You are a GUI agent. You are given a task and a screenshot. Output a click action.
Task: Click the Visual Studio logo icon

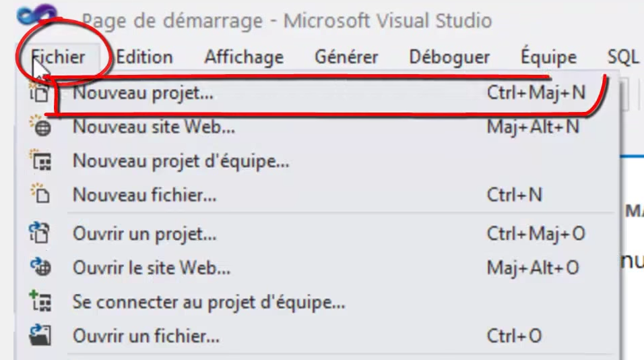pyautogui.click(x=37, y=15)
